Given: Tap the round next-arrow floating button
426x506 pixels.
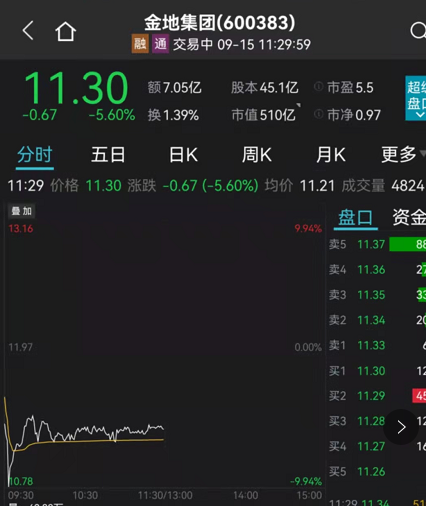Looking at the screenshot, I should coord(401,427).
